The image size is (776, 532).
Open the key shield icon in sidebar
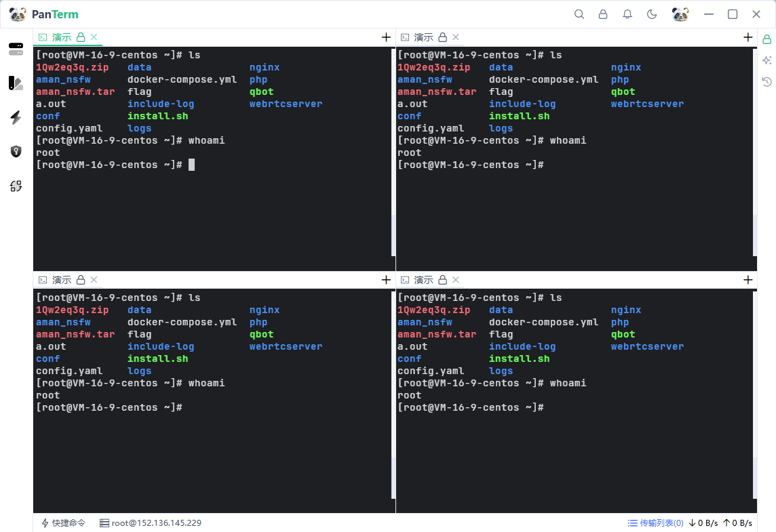click(x=16, y=151)
